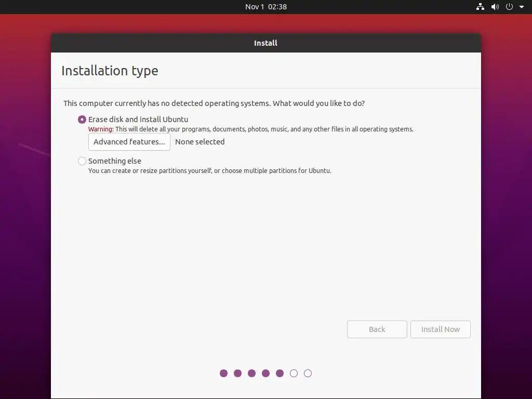Expand the system menu dropdown arrow

522,7
